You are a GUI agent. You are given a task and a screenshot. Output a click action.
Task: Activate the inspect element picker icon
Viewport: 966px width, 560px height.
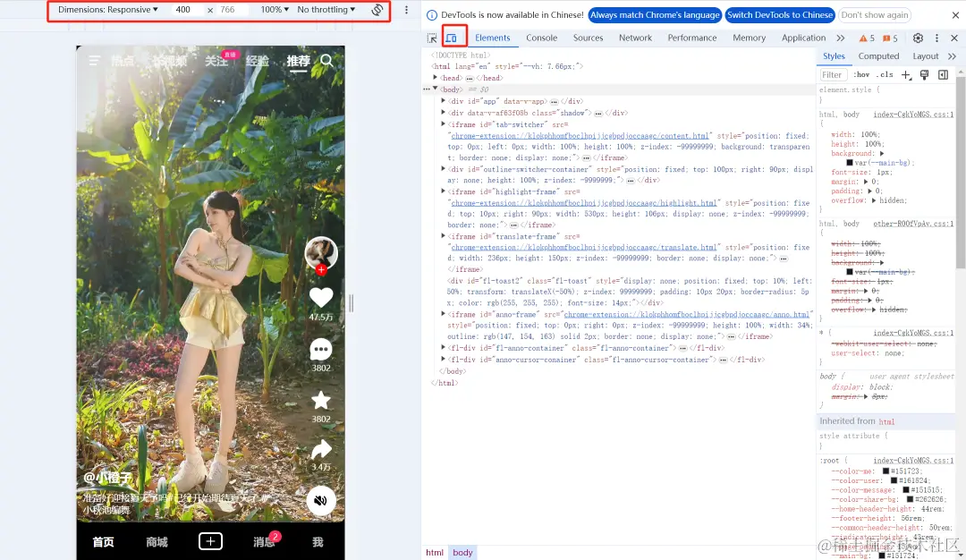(432, 38)
